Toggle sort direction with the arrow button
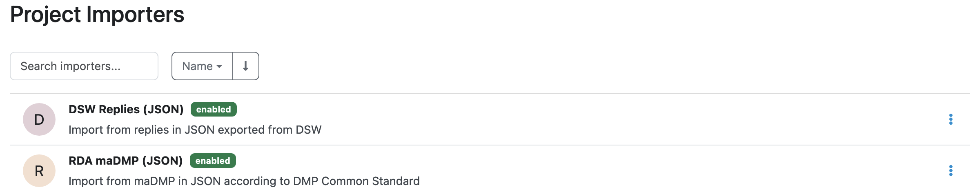 (x=246, y=66)
